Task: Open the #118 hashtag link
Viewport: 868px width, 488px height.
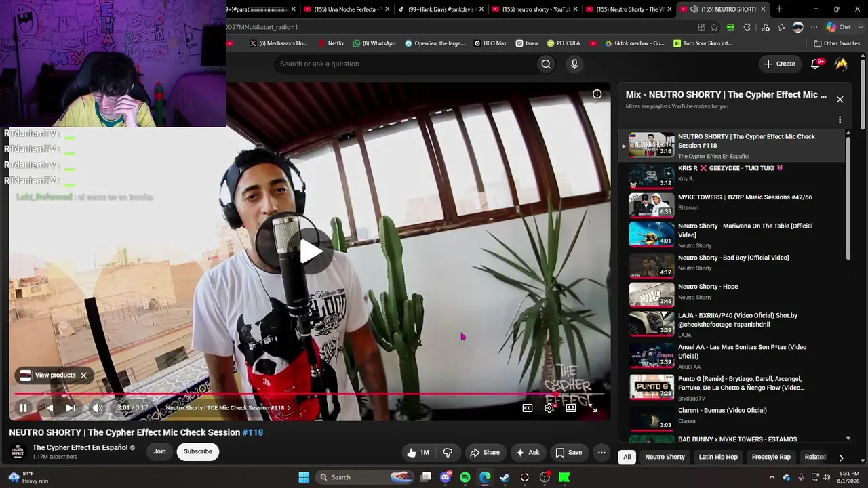Action: [253, 432]
